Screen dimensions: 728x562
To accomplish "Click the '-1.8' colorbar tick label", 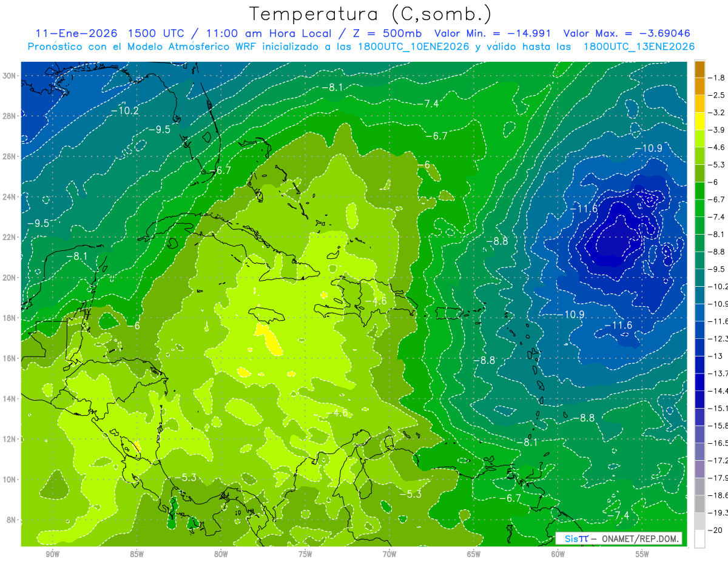I will [x=717, y=78].
